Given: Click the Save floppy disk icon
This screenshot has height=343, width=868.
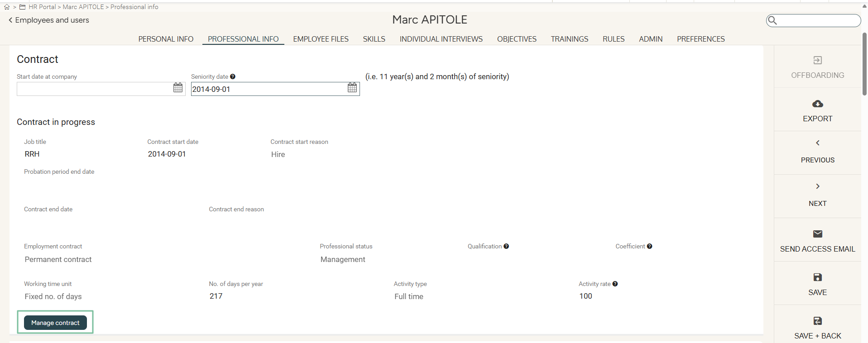Looking at the screenshot, I should [817, 277].
